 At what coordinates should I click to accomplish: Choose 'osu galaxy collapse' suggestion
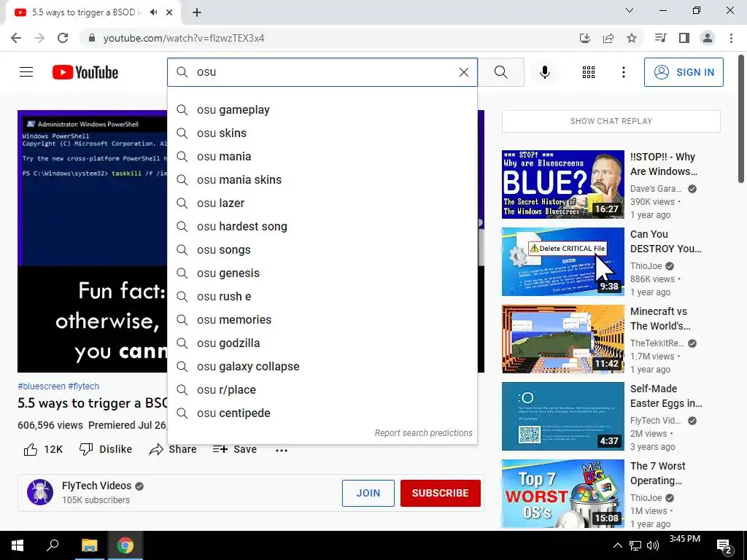click(x=322, y=367)
